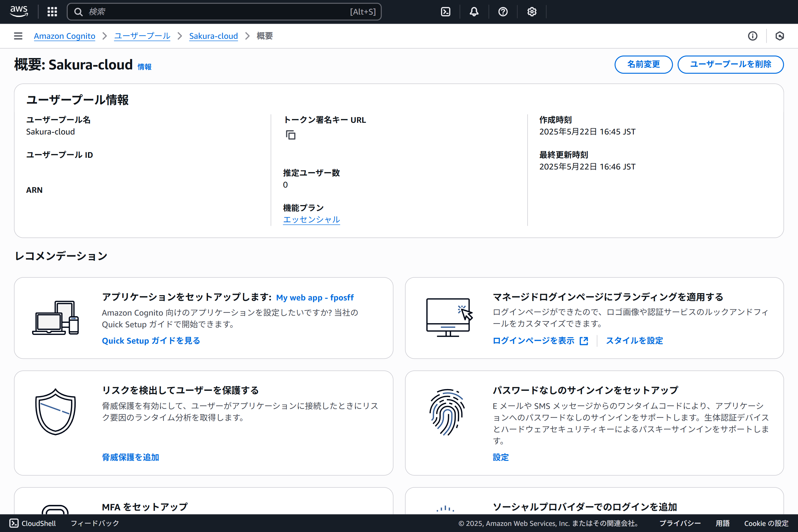Click the 名前変更 button
Viewport: 798px width, 532px height.
(644, 64)
